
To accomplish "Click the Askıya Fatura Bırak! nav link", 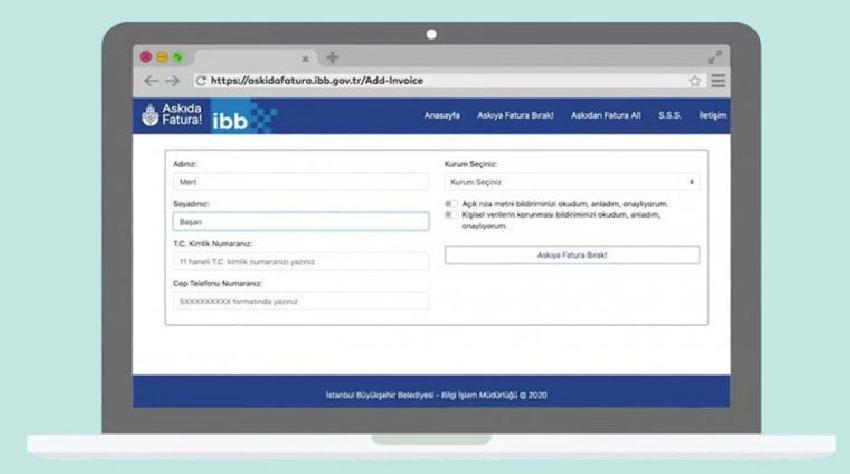I will point(515,116).
